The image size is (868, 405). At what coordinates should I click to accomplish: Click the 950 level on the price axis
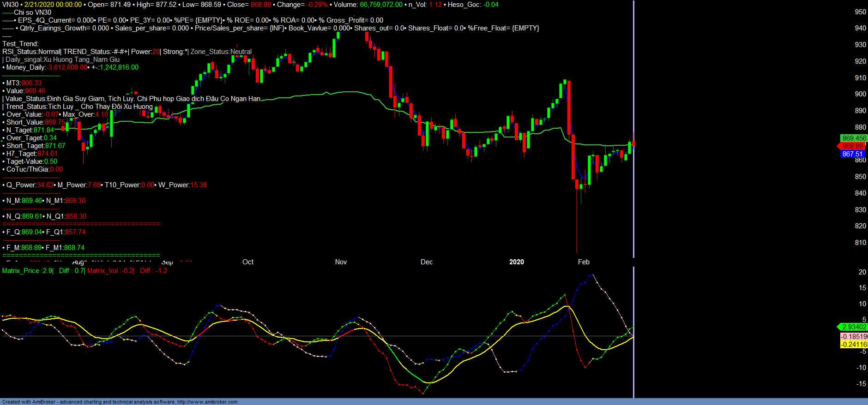click(860, 12)
